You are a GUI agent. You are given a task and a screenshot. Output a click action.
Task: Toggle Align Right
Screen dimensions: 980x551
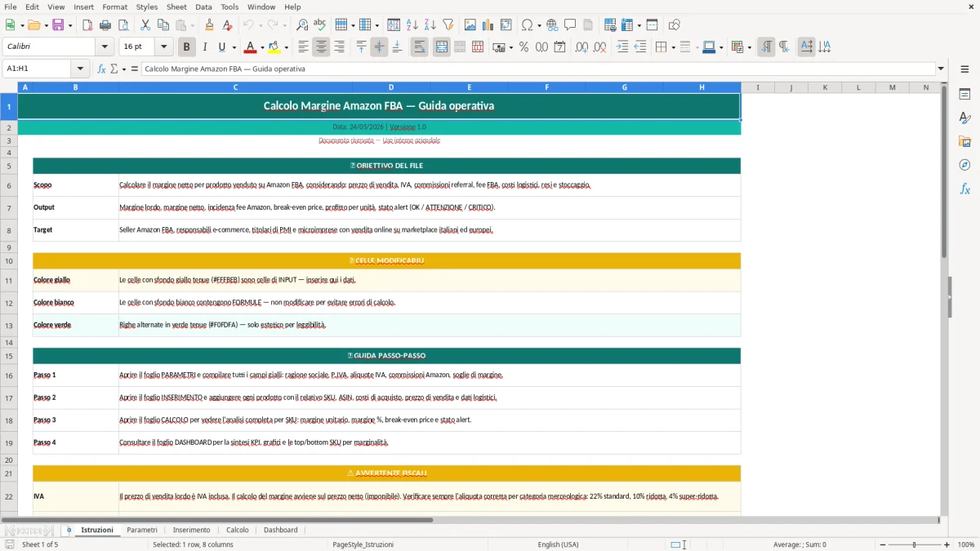339,47
